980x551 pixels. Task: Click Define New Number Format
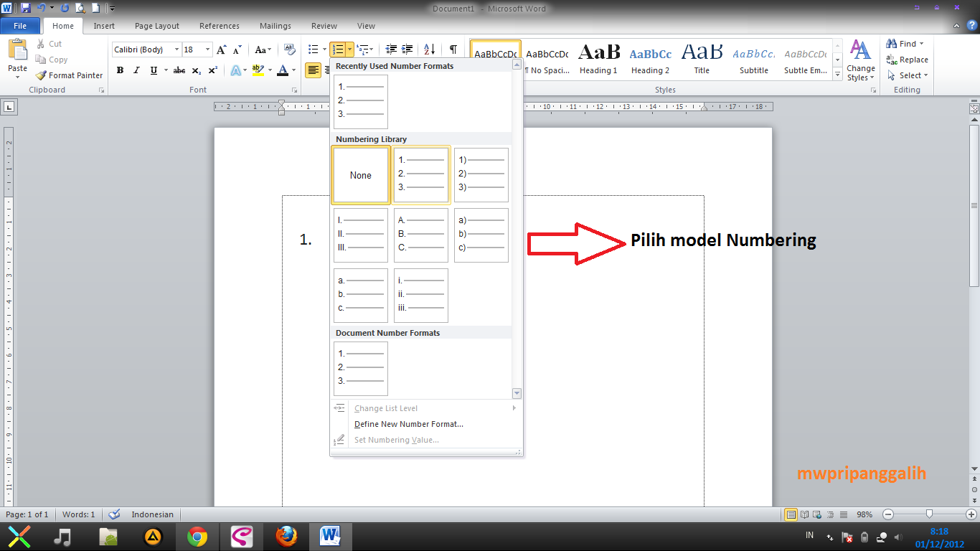(409, 424)
